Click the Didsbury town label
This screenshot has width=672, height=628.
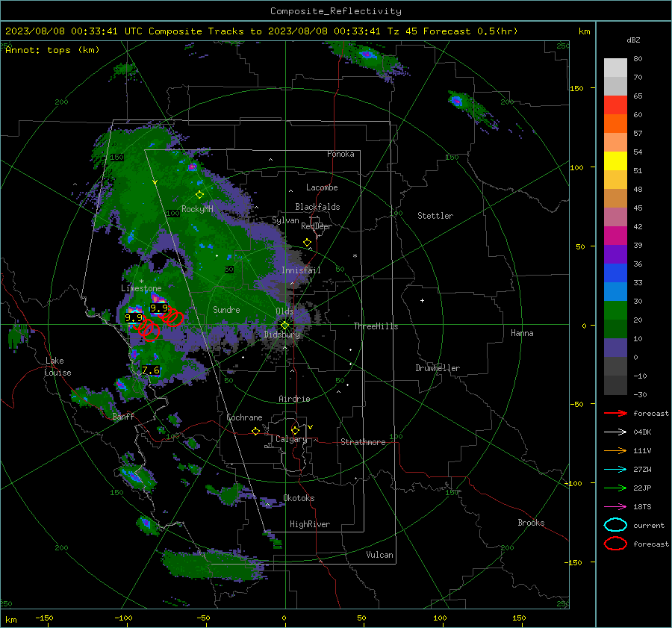[x=281, y=335]
